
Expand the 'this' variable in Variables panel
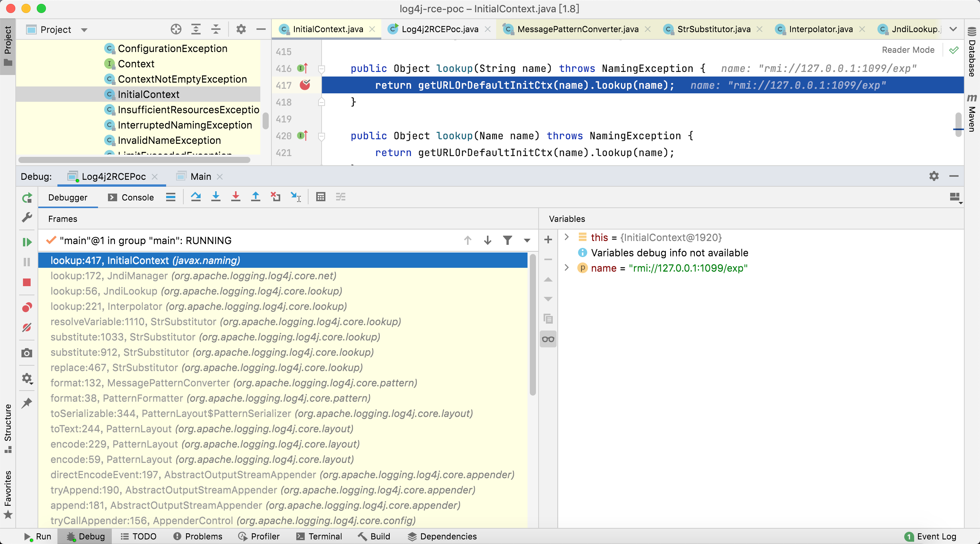565,238
